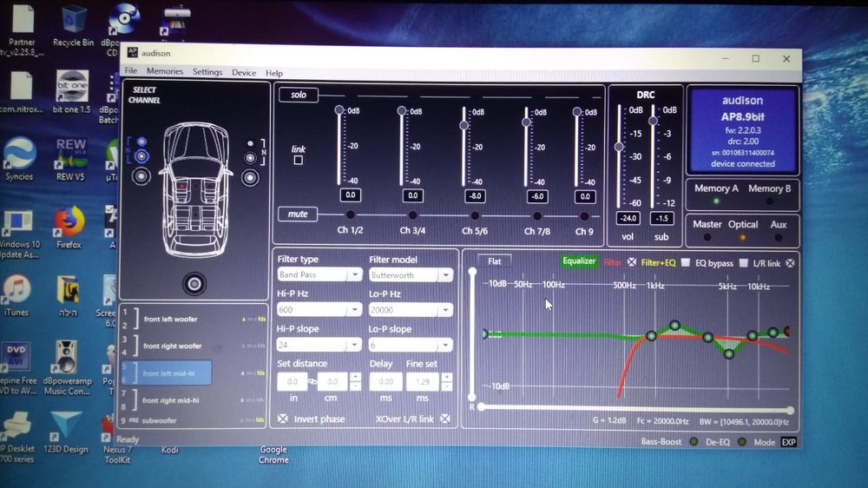Toggle the checkbox right of Filter label
Image resolution: width=868 pixels, height=488 pixels.
[632, 262]
